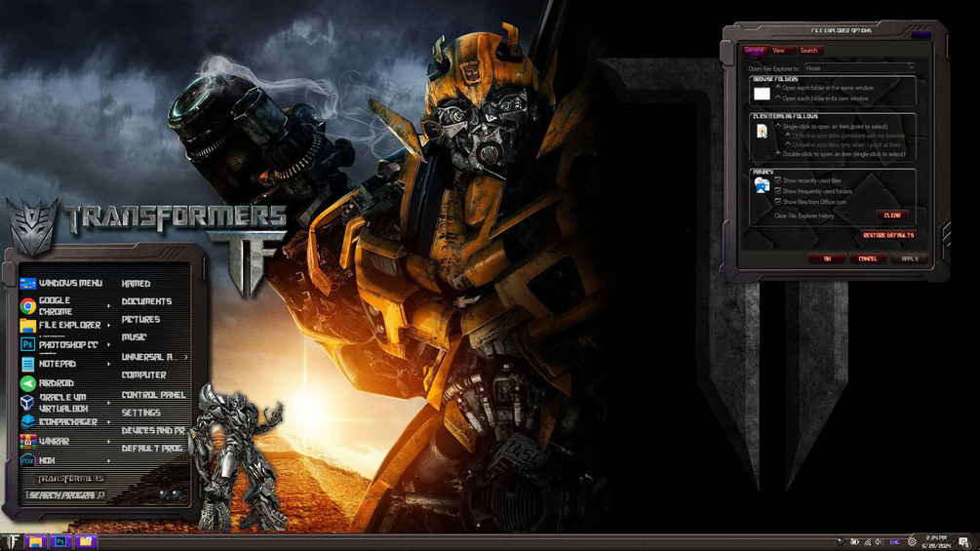This screenshot has width=980, height=551.
Task: Toggle 'Show frequently used folders' checkbox
Action: (778, 190)
